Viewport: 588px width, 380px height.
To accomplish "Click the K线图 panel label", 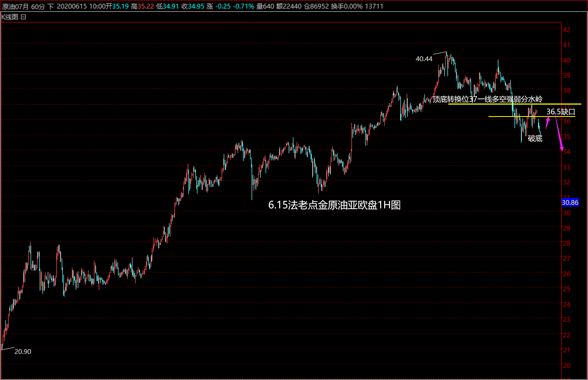I will (x=10, y=17).
